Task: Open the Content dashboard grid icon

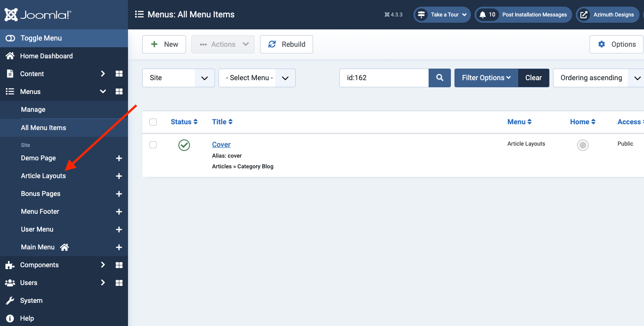Action: tap(119, 73)
